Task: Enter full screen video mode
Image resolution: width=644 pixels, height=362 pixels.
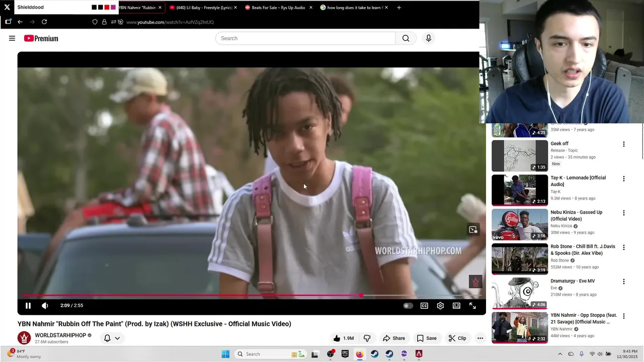Action: click(x=472, y=306)
